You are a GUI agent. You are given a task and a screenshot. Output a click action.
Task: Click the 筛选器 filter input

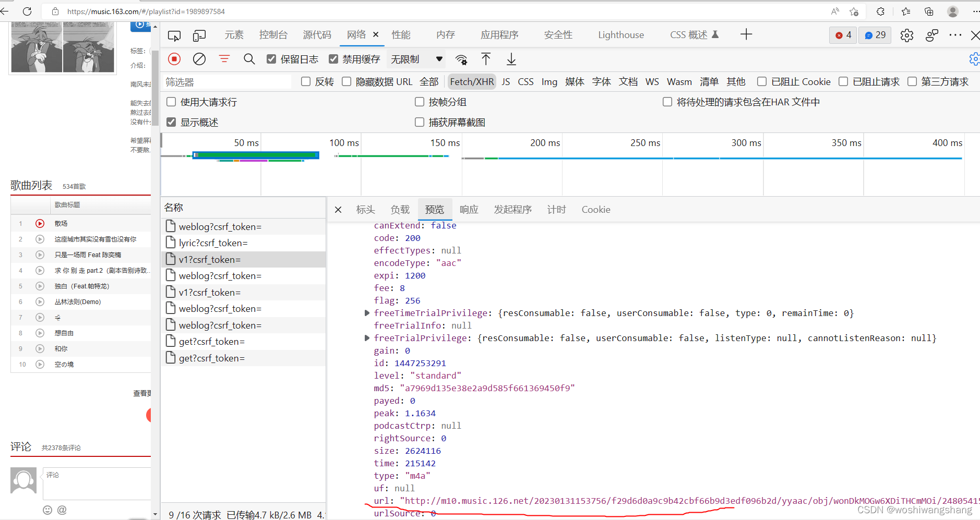pyautogui.click(x=227, y=82)
